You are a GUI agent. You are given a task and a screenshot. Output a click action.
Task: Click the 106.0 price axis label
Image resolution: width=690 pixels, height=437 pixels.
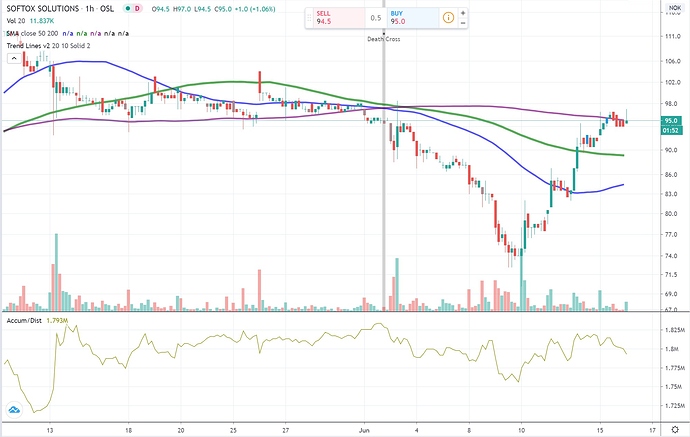[673, 61]
